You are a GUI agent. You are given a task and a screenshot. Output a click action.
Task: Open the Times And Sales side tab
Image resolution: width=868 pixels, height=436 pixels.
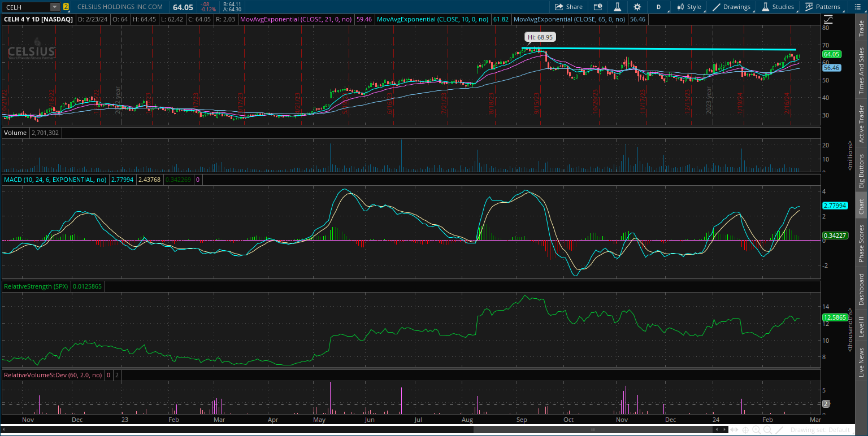coord(861,71)
